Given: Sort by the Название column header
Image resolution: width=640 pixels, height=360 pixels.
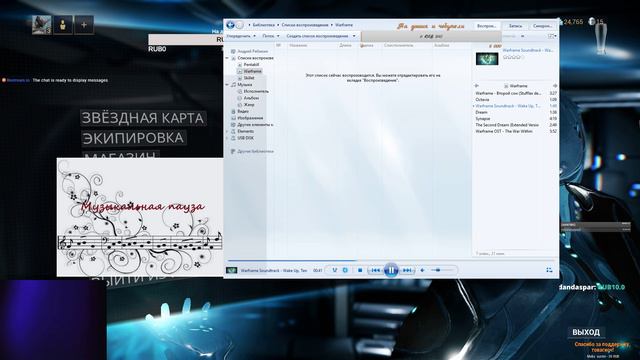Looking at the screenshot, I should tap(298, 45).
